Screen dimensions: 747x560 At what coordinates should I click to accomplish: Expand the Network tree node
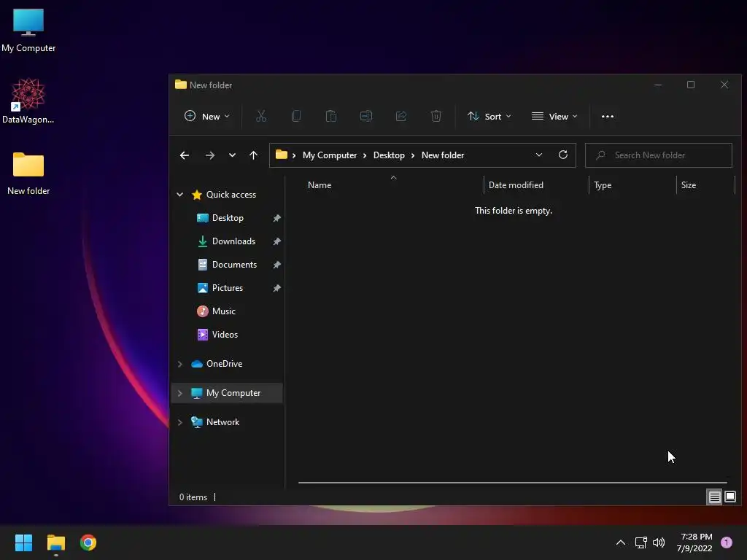(180, 422)
